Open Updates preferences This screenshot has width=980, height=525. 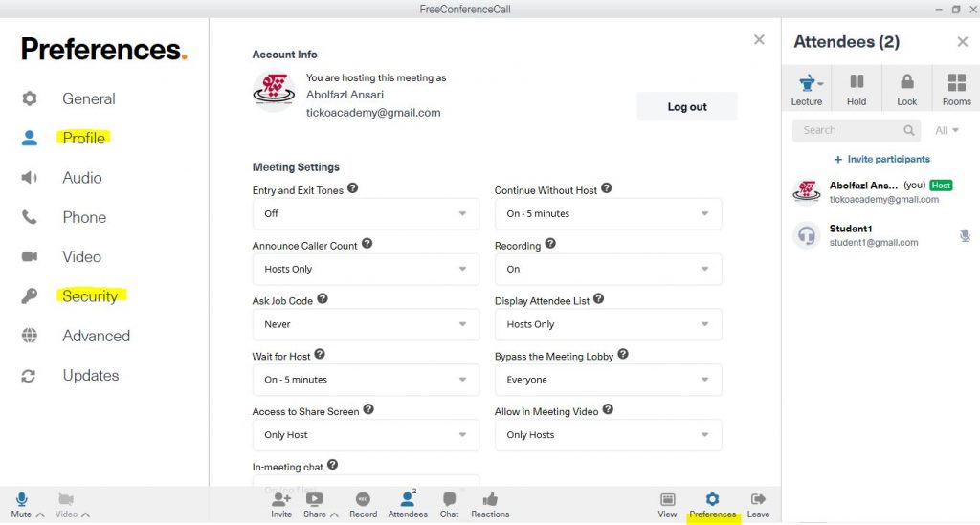click(91, 375)
